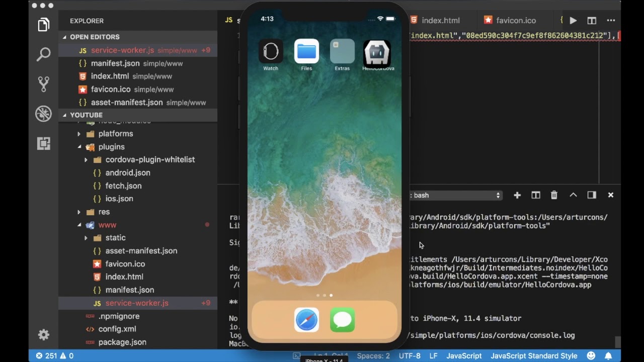Split the editor using the toolbar icon
Image resolution: width=644 pixels, height=362 pixels.
592,21
